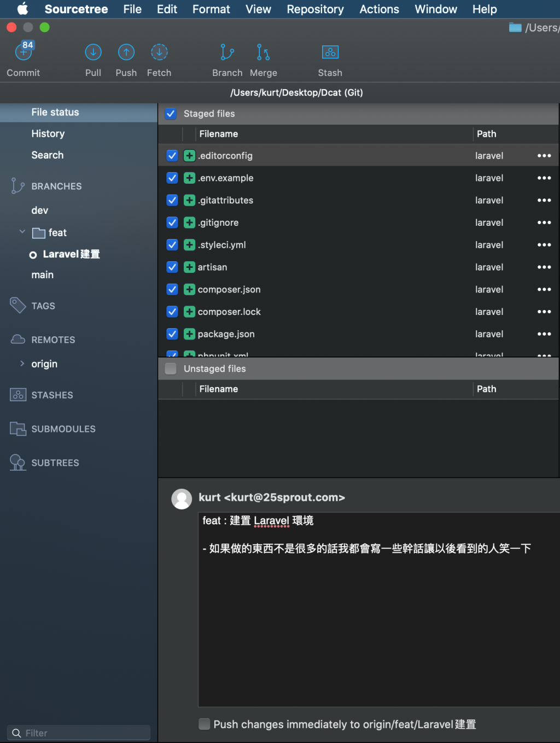Uncheck the Staged files checkbox
560x743 pixels.
click(171, 114)
